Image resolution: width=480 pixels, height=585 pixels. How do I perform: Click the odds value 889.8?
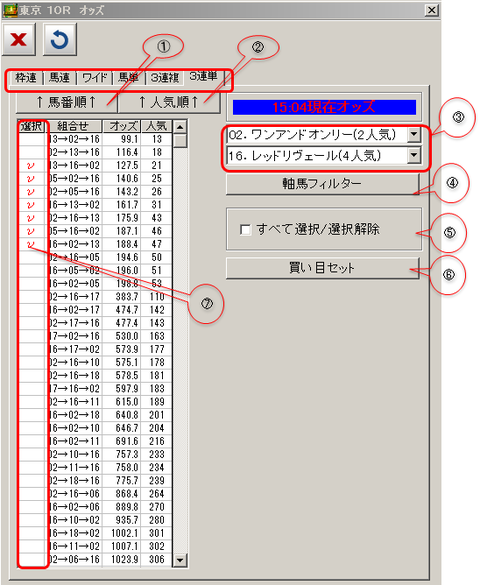coord(127,507)
